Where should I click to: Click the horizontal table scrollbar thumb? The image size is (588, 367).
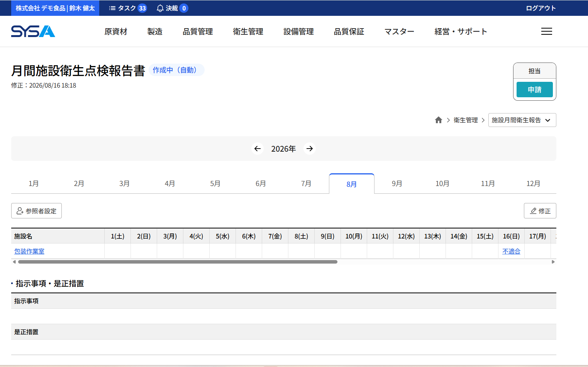[x=178, y=262]
